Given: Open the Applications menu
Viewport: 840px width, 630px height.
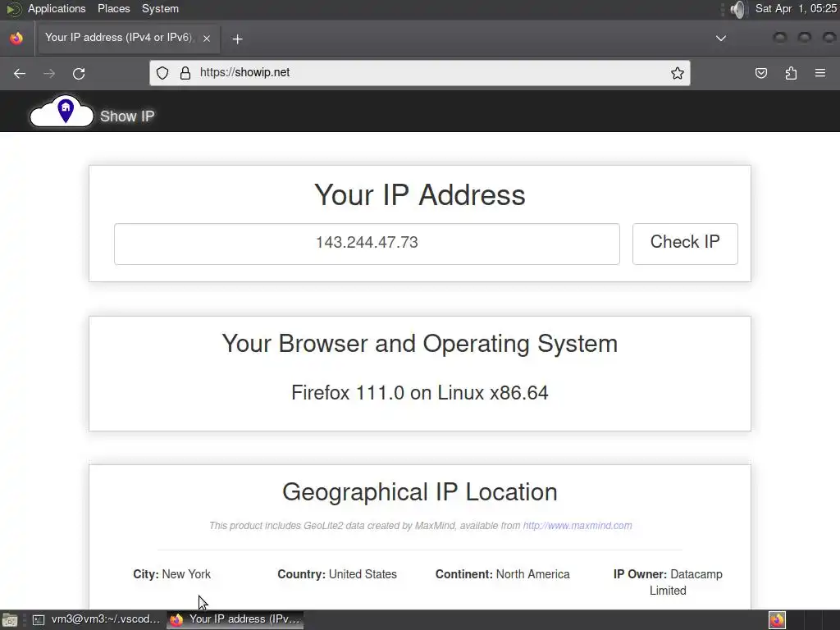Looking at the screenshot, I should coord(57,8).
